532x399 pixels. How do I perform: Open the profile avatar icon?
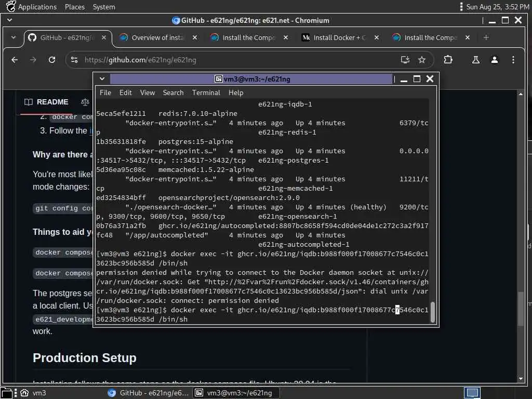click(x=495, y=60)
